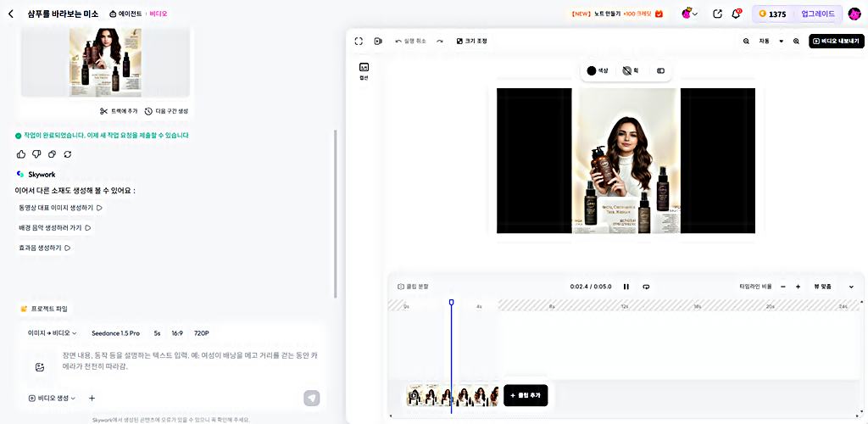
Task: Click the plus add attachment icon
Action: click(92, 398)
